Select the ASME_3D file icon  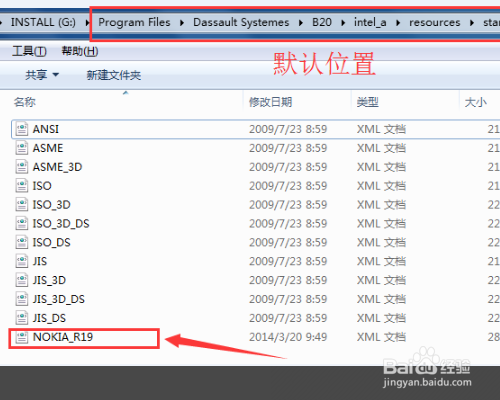tap(22, 167)
